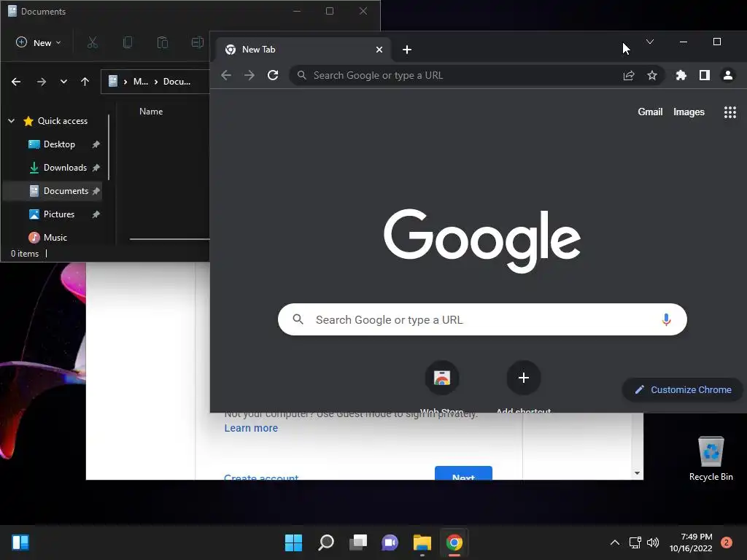
Task: Open Chrome Extensions puzzle icon
Action: tap(681, 75)
